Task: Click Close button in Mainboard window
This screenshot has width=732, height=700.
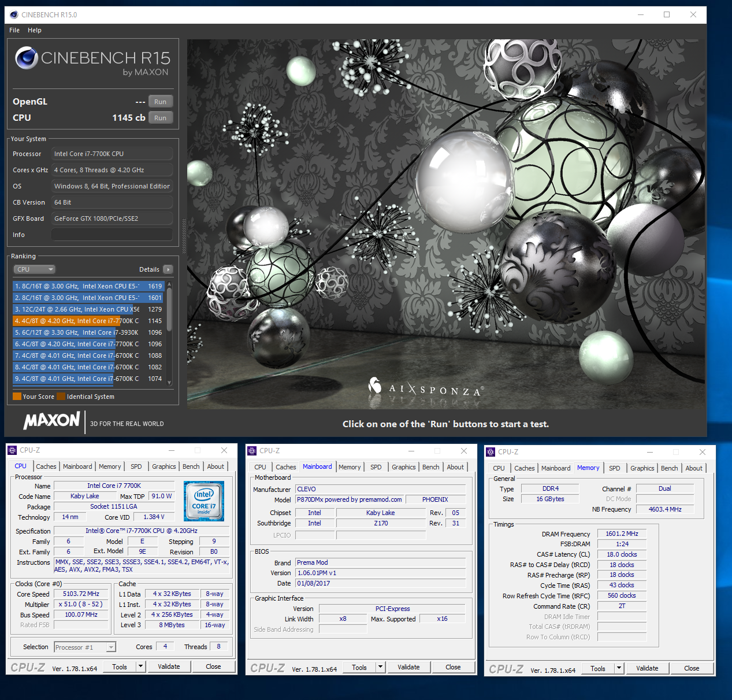Action: [454, 667]
